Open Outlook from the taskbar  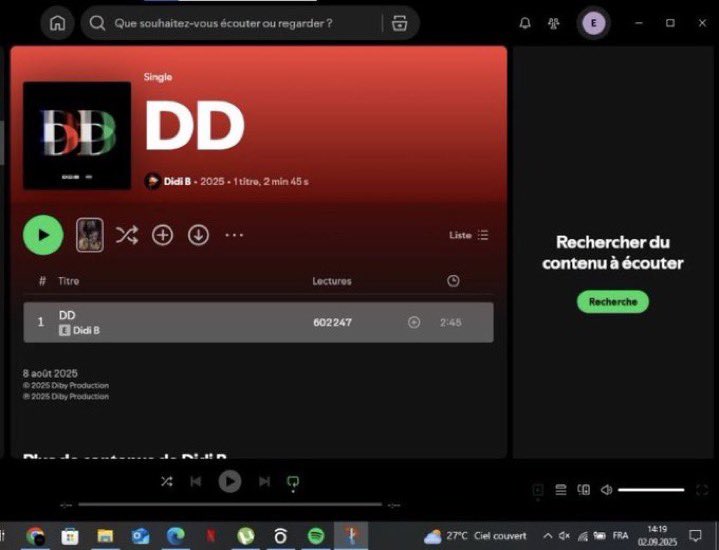pyautogui.click(x=140, y=536)
